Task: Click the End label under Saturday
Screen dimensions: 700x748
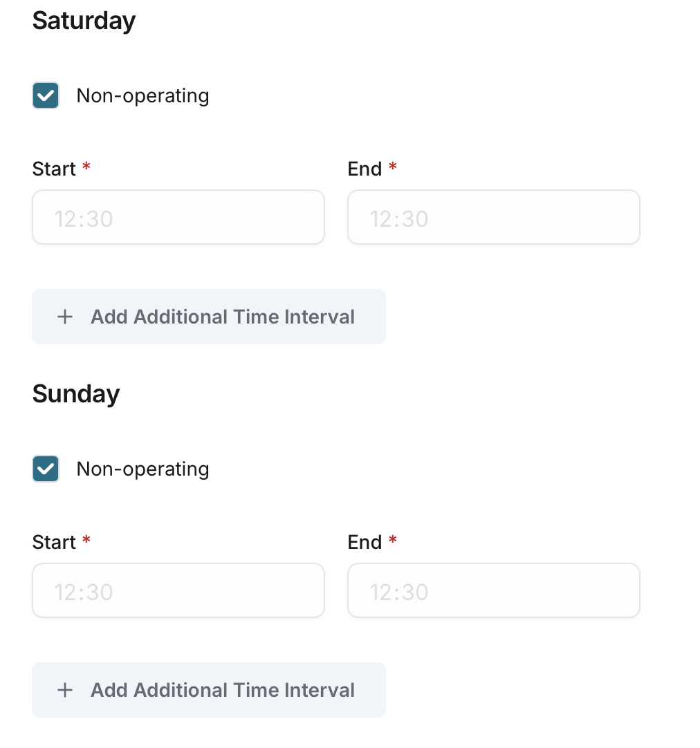Action: pyautogui.click(x=365, y=169)
